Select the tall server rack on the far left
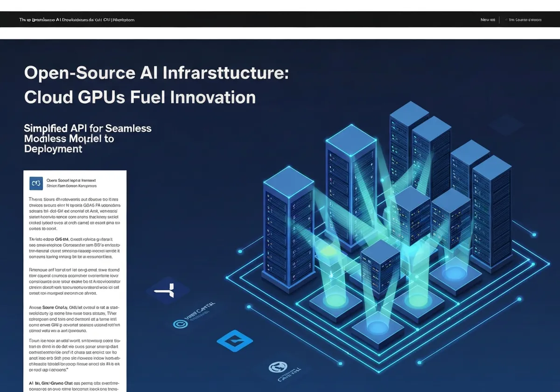Image resolution: width=560 pixels, height=392 pixels. click(289, 227)
